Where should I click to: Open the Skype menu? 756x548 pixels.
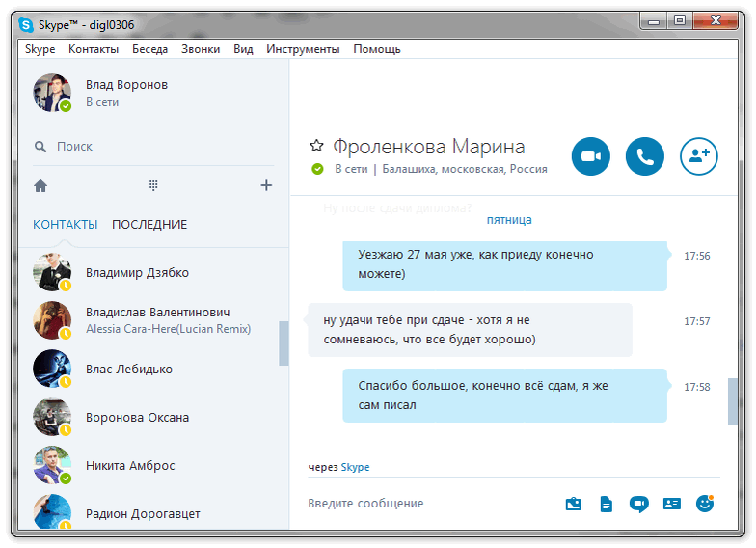(40, 49)
